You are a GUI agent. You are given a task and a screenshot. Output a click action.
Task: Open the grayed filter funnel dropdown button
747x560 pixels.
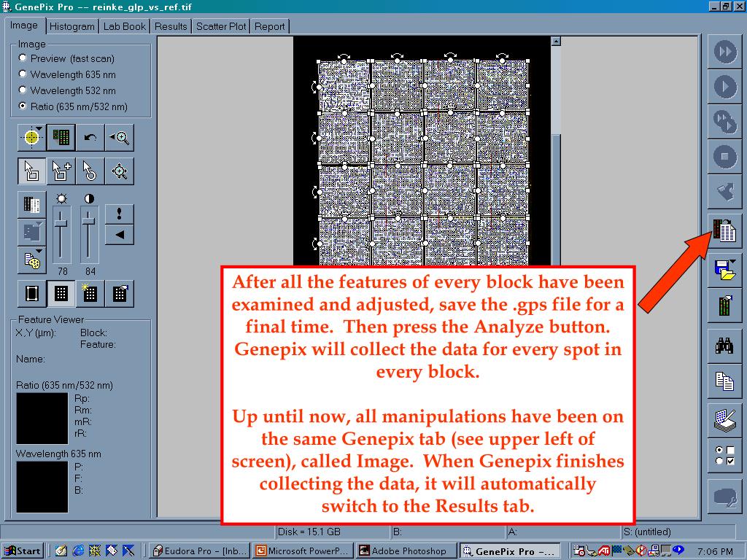click(x=31, y=233)
